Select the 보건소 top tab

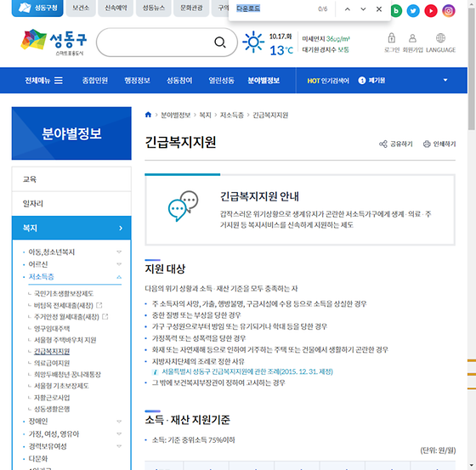[81, 8]
